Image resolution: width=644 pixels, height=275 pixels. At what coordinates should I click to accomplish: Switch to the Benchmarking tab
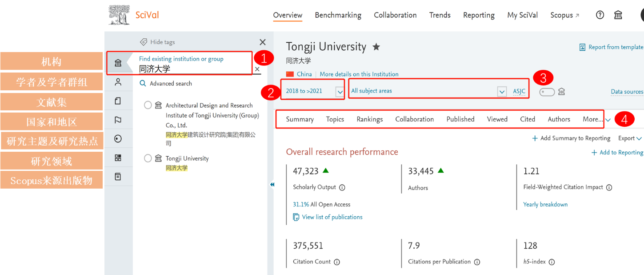click(338, 15)
